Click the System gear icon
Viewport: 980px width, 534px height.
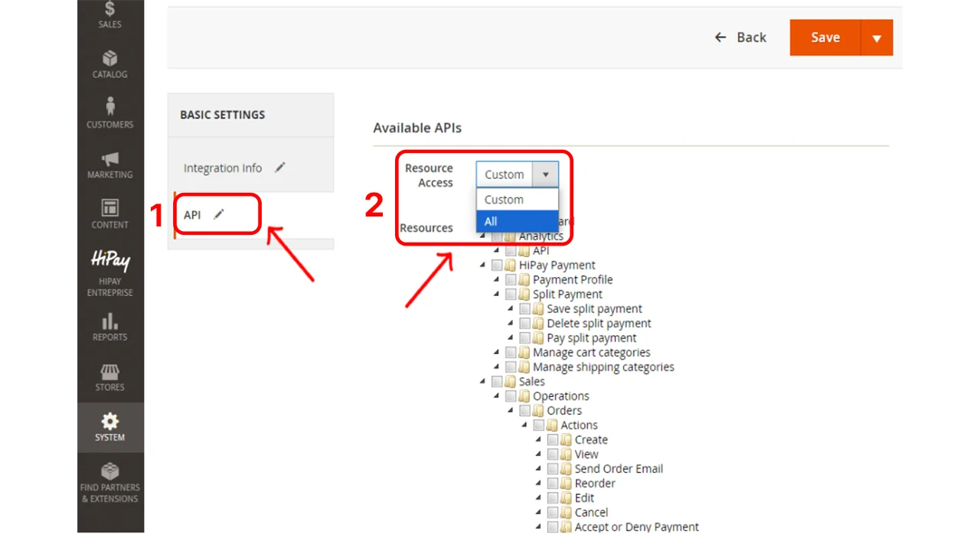coord(109,426)
